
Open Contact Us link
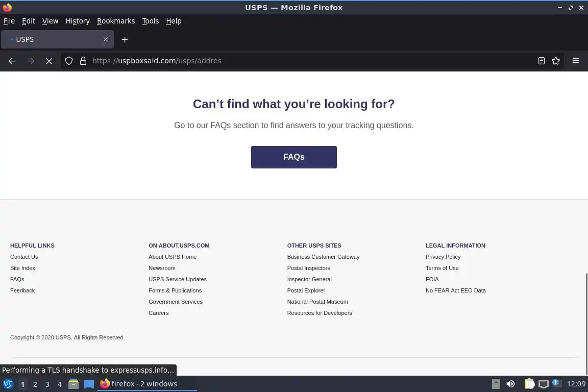coord(24,257)
